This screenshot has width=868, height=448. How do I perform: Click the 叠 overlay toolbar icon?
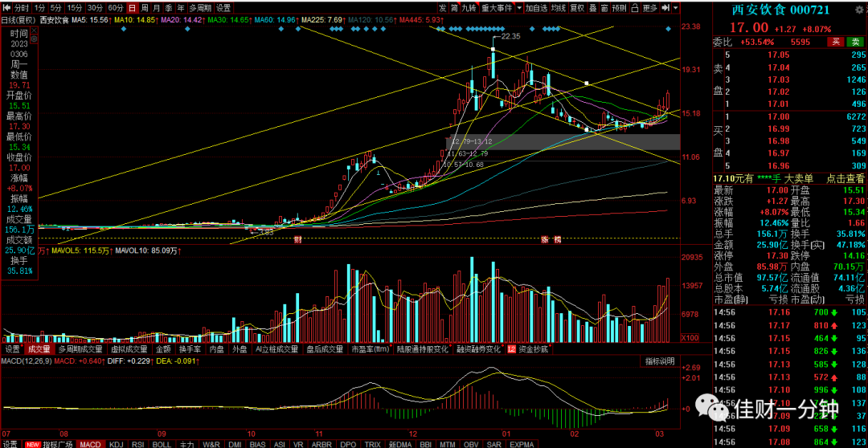pyautogui.click(x=593, y=8)
